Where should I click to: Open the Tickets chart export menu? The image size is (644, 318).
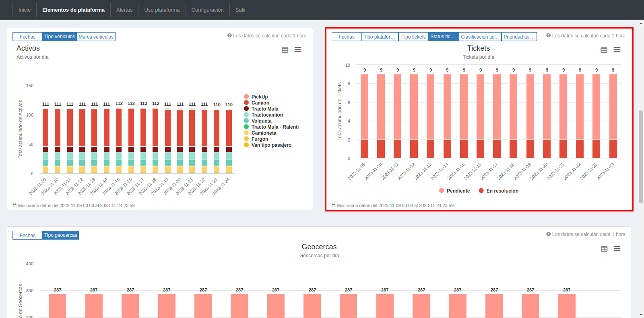pyautogui.click(x=617, y=50)
